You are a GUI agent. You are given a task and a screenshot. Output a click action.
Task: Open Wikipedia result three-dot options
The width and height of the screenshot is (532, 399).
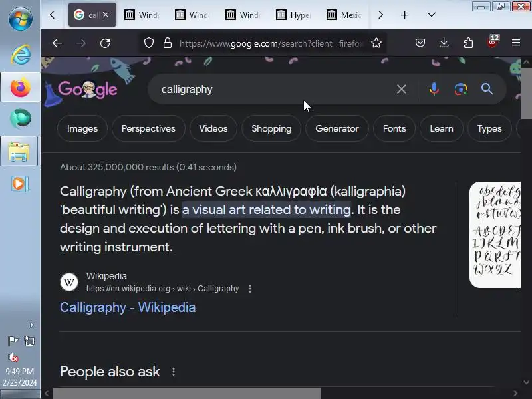click(250, 289)
